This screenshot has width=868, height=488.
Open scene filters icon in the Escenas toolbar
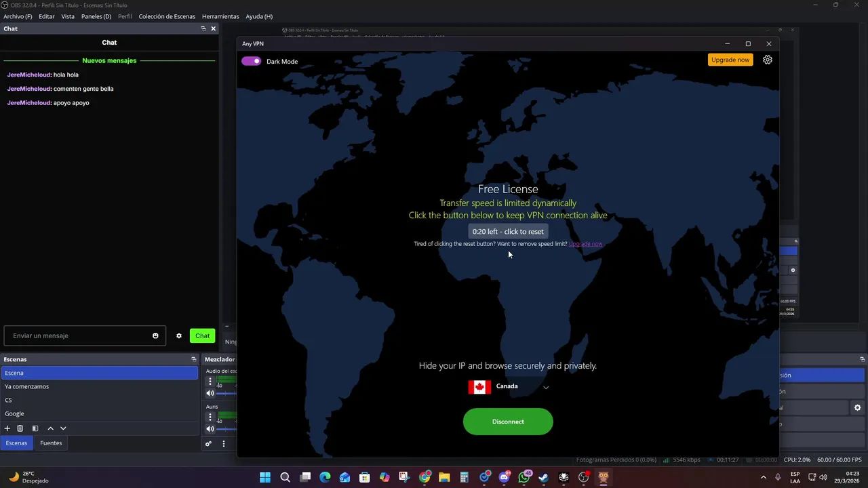[x=35, y=428]
